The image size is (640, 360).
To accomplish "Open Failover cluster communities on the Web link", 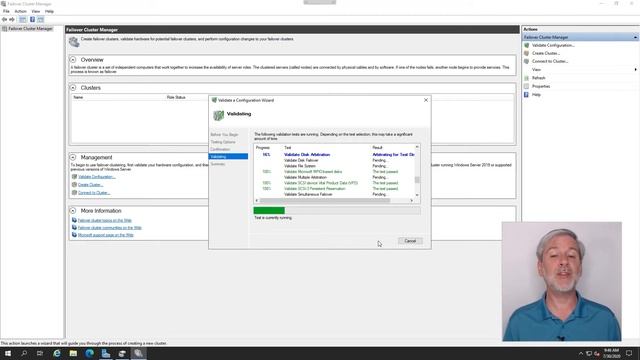I will click(109, 228).
